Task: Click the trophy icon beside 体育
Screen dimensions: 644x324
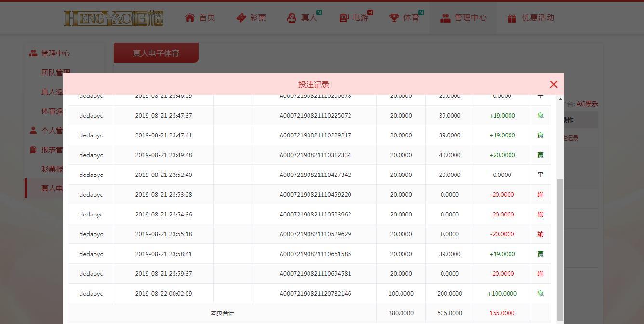Action: pyautogui.click(x=394, y=17)
